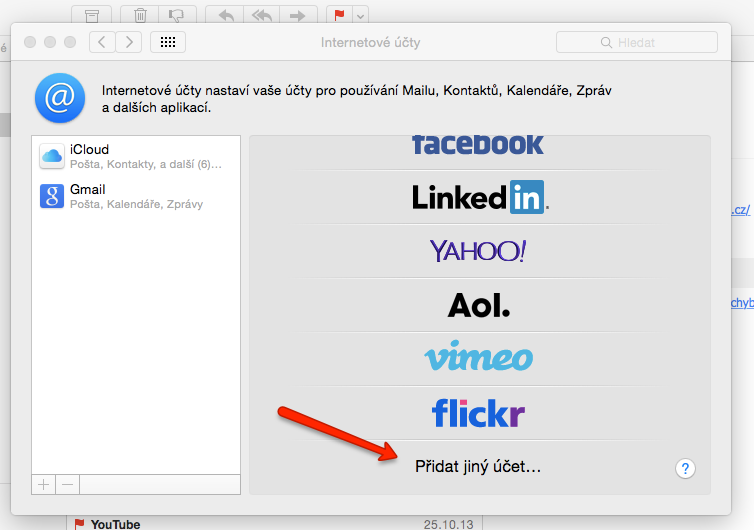The height and width of the screenshot is (530, 754).
Task: Select the Gmail account row
Action: click(136, 196)
